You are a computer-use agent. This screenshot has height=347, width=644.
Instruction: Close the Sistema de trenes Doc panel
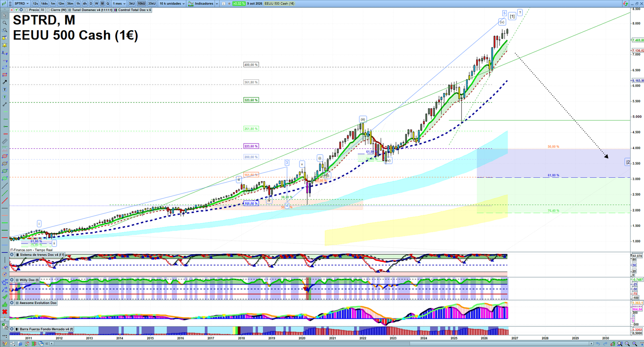click(12, 255)
